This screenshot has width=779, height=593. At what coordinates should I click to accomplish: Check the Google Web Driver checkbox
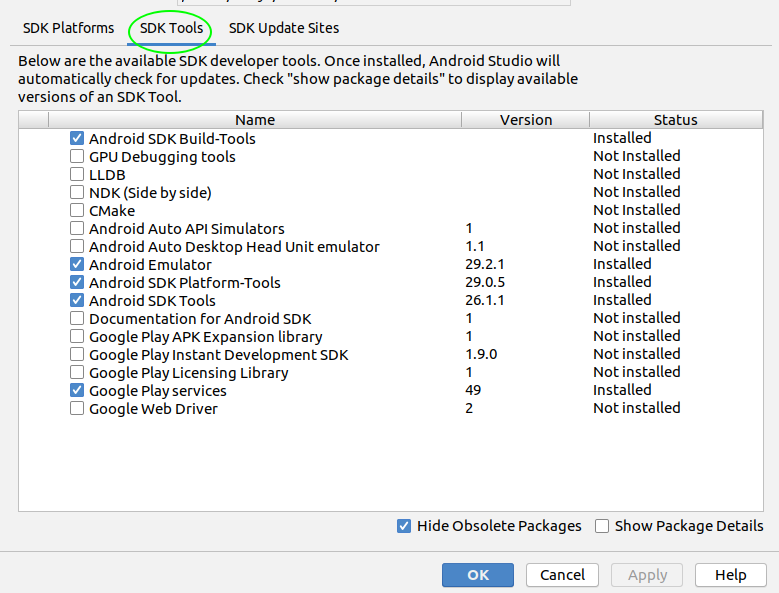coord(77,409)
